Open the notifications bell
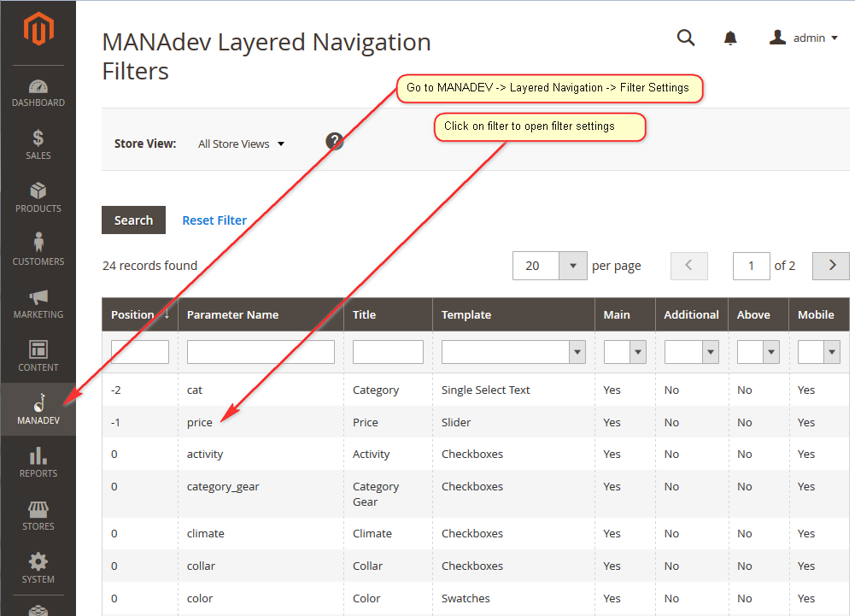 [730, 38]
